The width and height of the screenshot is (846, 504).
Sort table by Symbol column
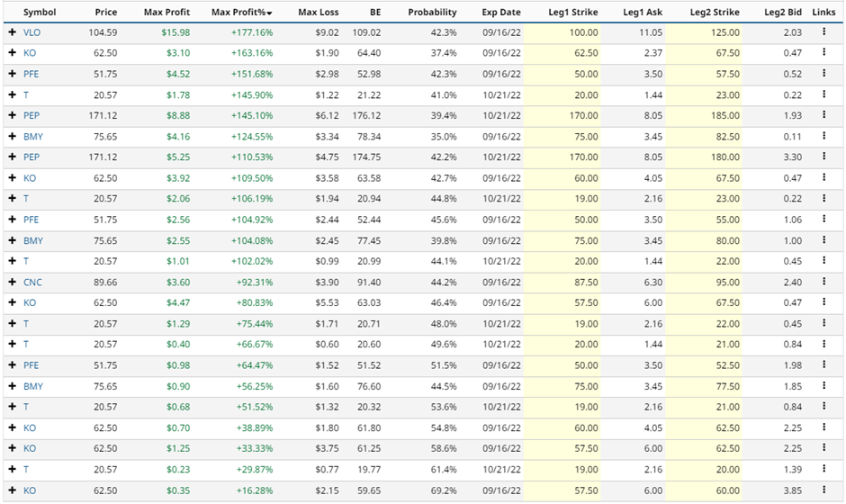(x=40, y=12)
